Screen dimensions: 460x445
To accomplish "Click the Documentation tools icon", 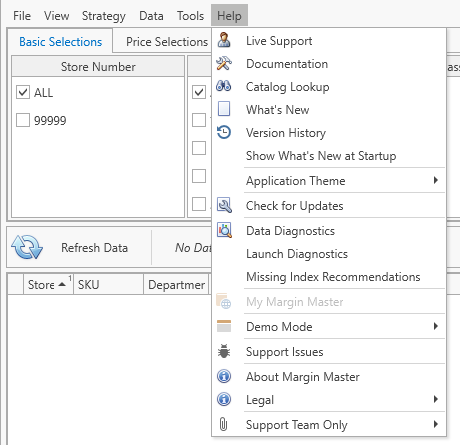I will point(224,63).
